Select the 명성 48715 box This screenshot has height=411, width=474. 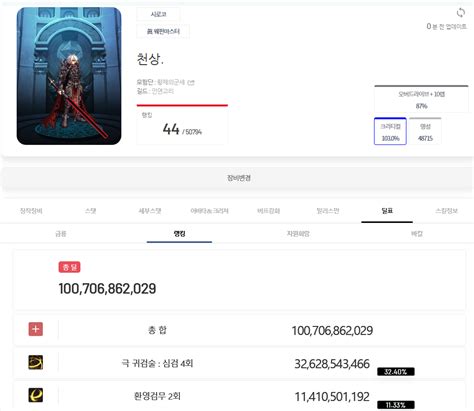pos(425,131)
